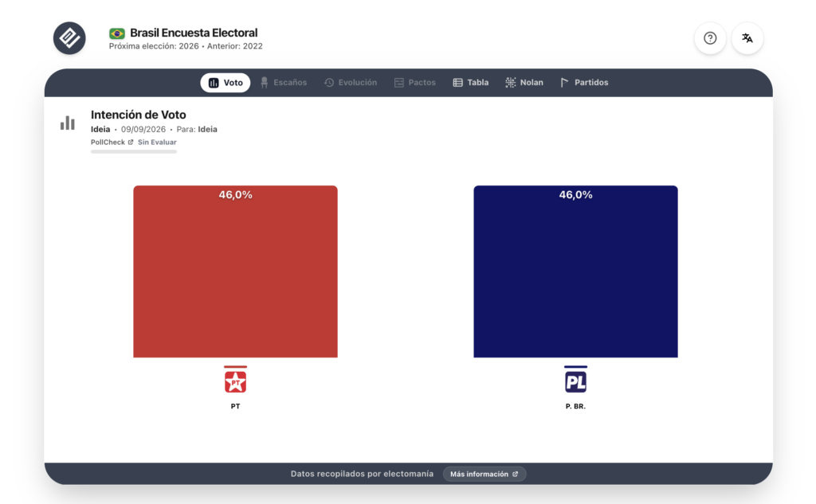Click the Sin Evaluar rating bar

tap(134, 152)
